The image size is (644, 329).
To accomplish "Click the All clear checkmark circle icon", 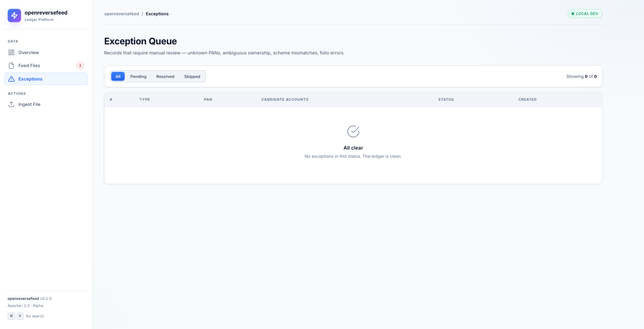I will (353, 131).
